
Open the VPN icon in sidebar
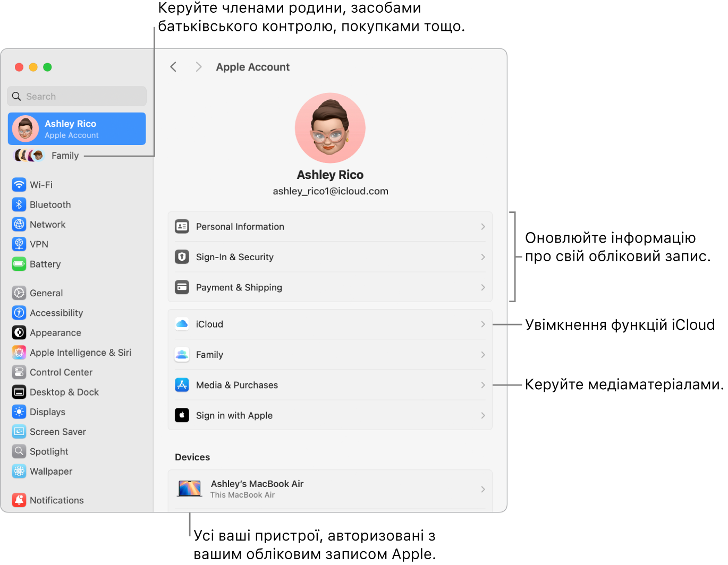[x=19, y=244]
